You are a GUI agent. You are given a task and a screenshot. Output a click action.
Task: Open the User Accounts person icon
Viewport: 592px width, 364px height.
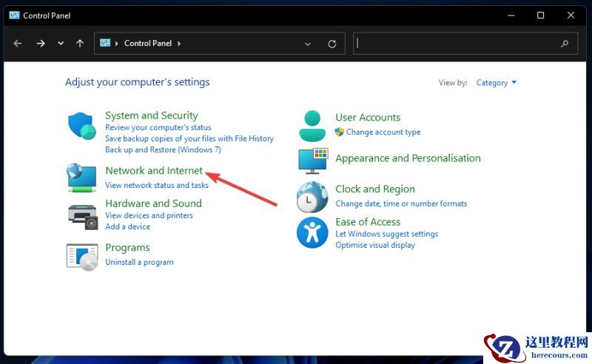(312, 126)
